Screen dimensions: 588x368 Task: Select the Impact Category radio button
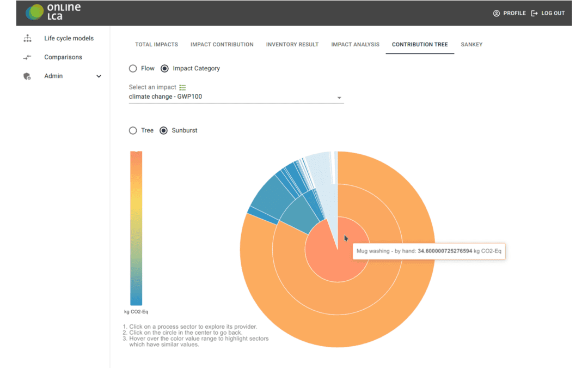tap(164, 69)
